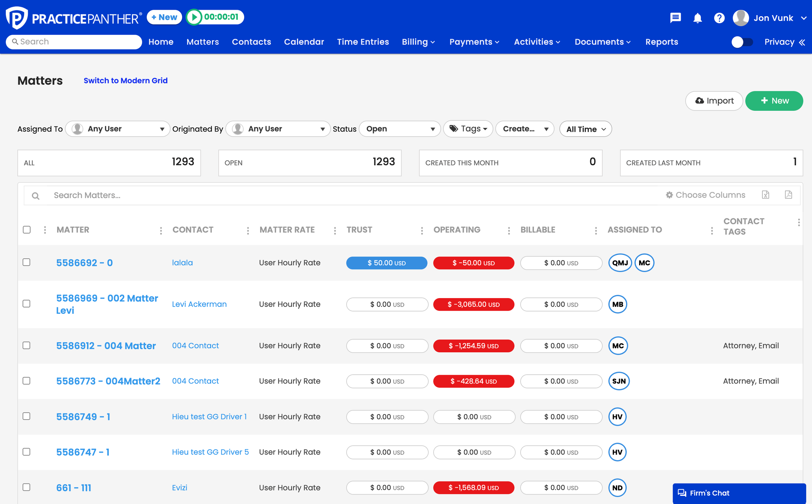Open the All Time date range dropdown

pos(585,129)
